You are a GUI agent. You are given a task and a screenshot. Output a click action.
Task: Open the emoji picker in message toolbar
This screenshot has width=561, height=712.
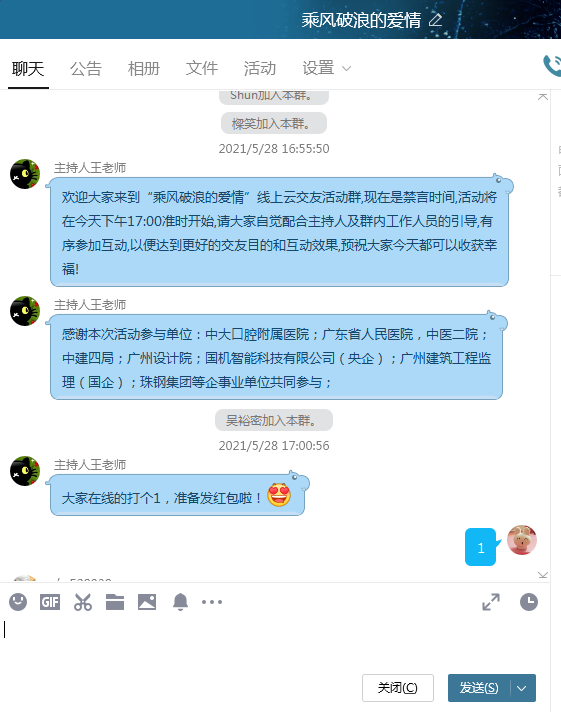pyautogui.click(x=18, y=602)
